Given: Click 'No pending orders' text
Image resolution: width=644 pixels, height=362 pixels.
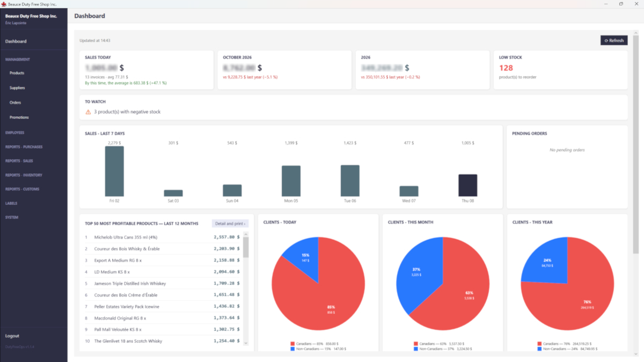Looking at the screenshot, I should [x=567, y=150].
